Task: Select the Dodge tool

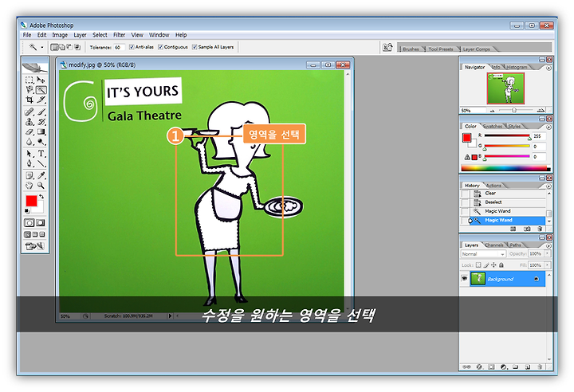Action: [x=41, y=142]
